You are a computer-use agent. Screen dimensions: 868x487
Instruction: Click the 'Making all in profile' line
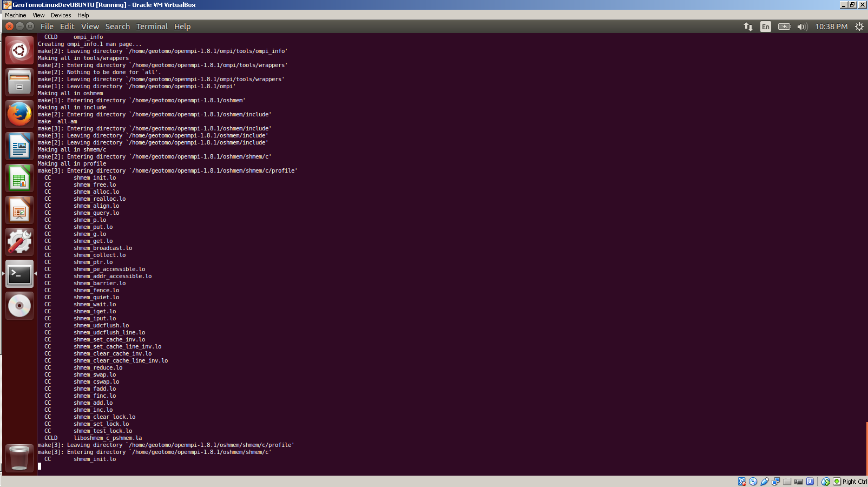pyautogui.click(x=72, y=163)
